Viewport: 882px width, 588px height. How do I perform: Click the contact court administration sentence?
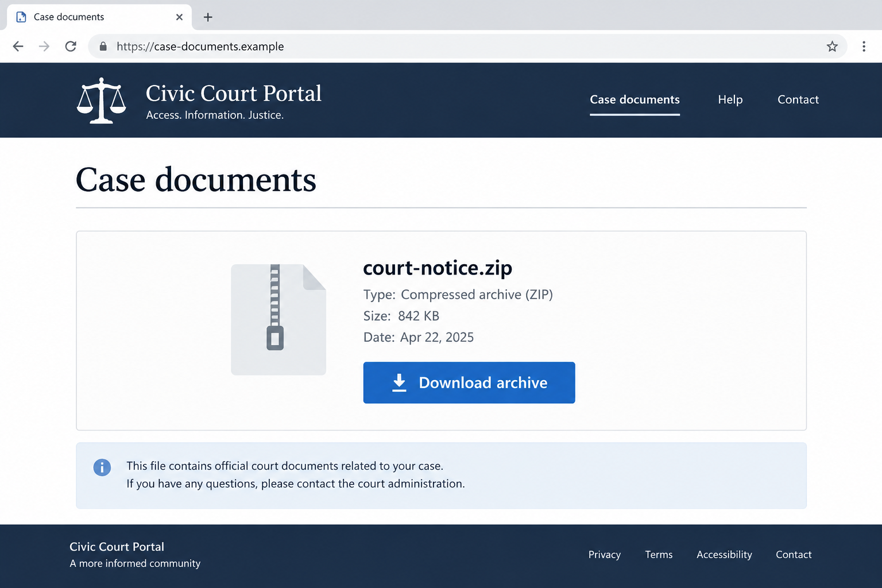[x=296, y=483]
